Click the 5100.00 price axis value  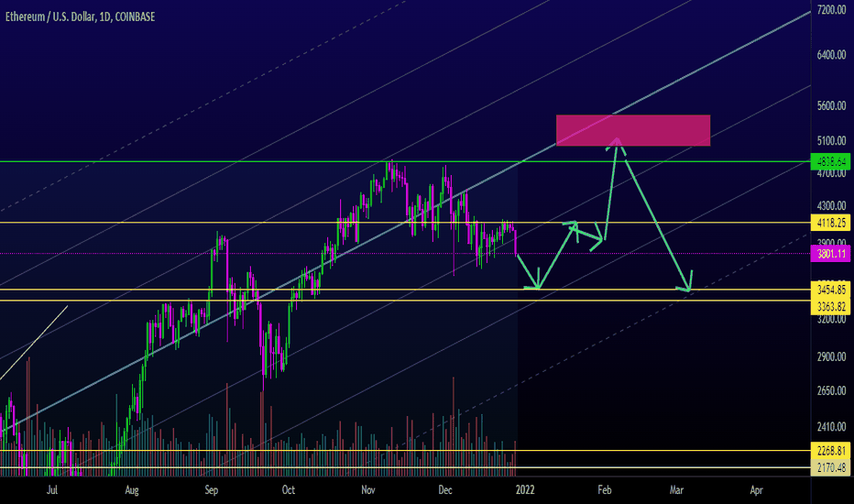click(x=831, y=141)
